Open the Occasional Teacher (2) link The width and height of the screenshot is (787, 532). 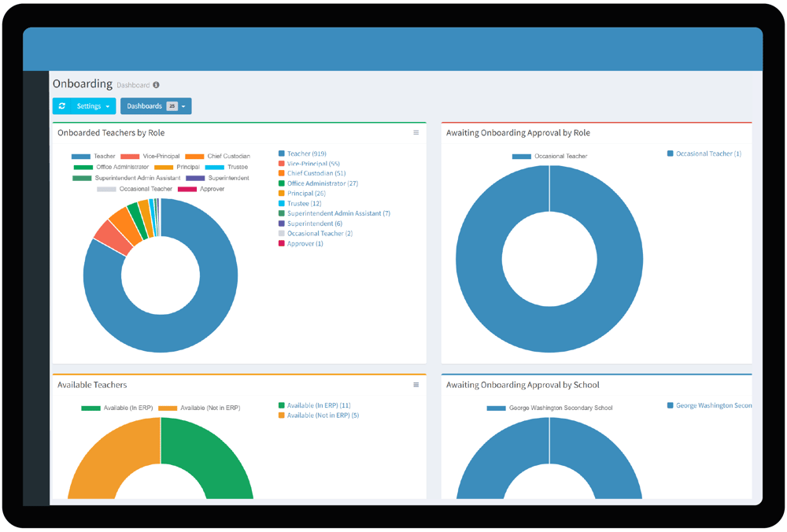tap(320, 234)
